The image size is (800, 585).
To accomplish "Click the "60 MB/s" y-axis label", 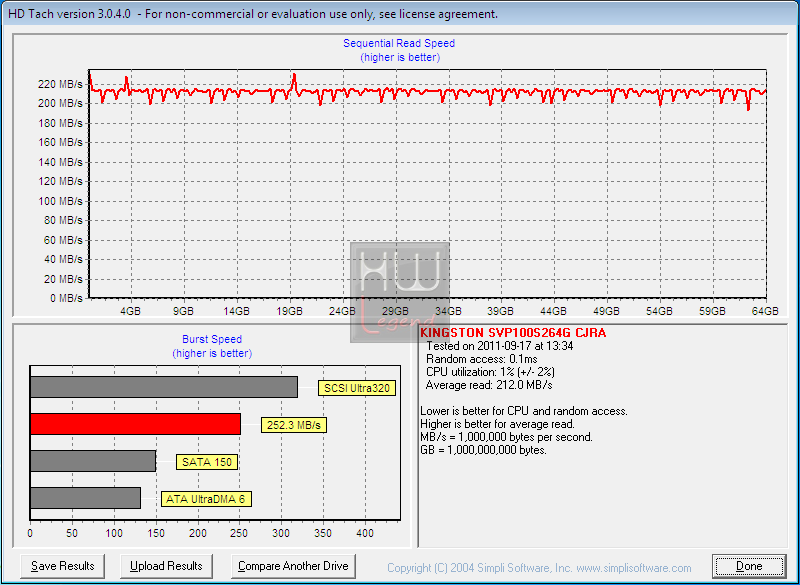I will pos(63,240).
